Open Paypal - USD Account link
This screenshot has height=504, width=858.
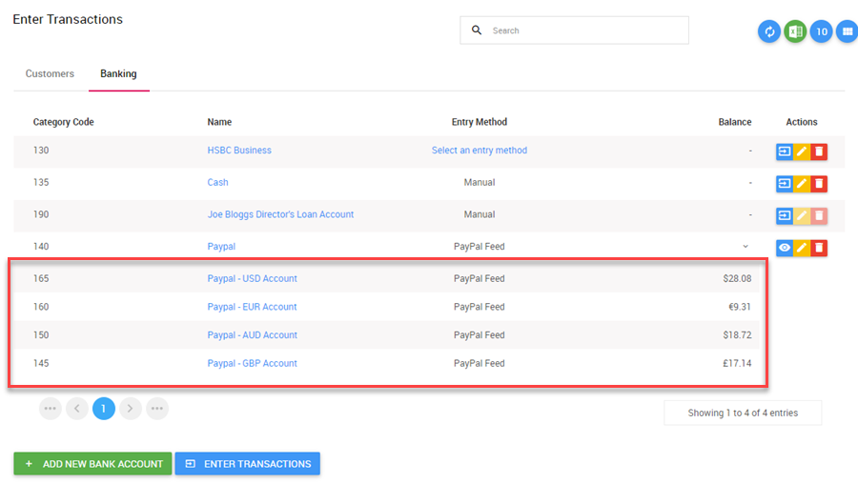pyautogui.click(x=252, y=279)
